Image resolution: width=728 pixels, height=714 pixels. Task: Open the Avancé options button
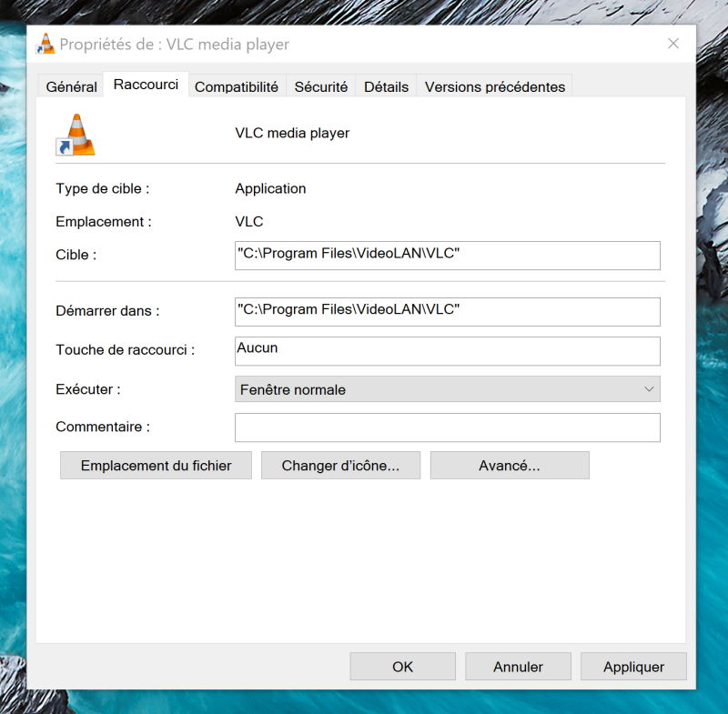[510, 466]
